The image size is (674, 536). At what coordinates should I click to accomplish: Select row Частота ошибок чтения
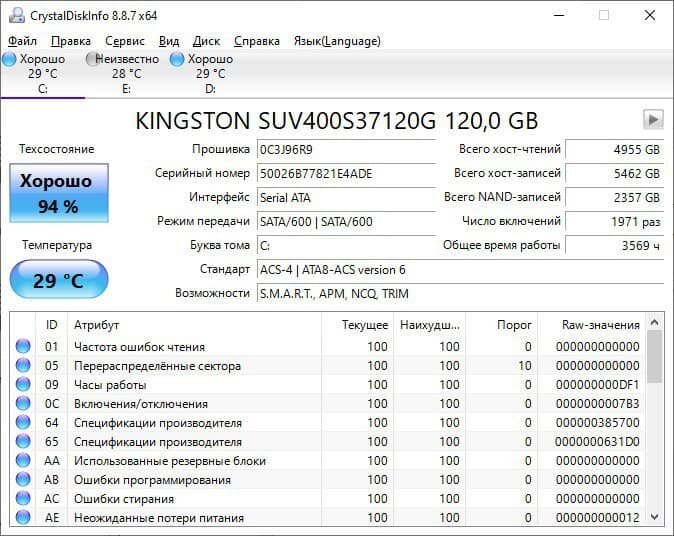pos(328,346)
